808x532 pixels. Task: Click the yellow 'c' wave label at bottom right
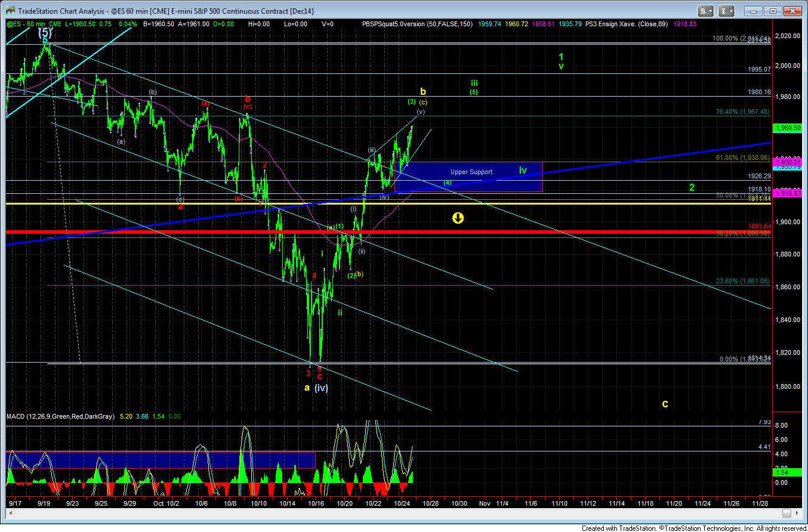click(665, 404)
